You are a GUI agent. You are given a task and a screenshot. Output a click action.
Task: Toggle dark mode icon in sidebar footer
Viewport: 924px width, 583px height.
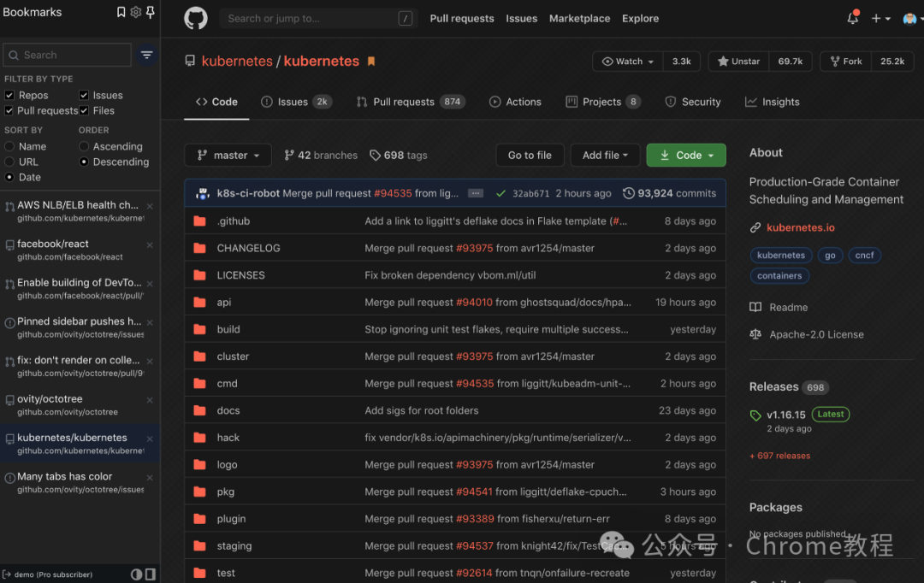pyautogui.click(x=136, y=574)
